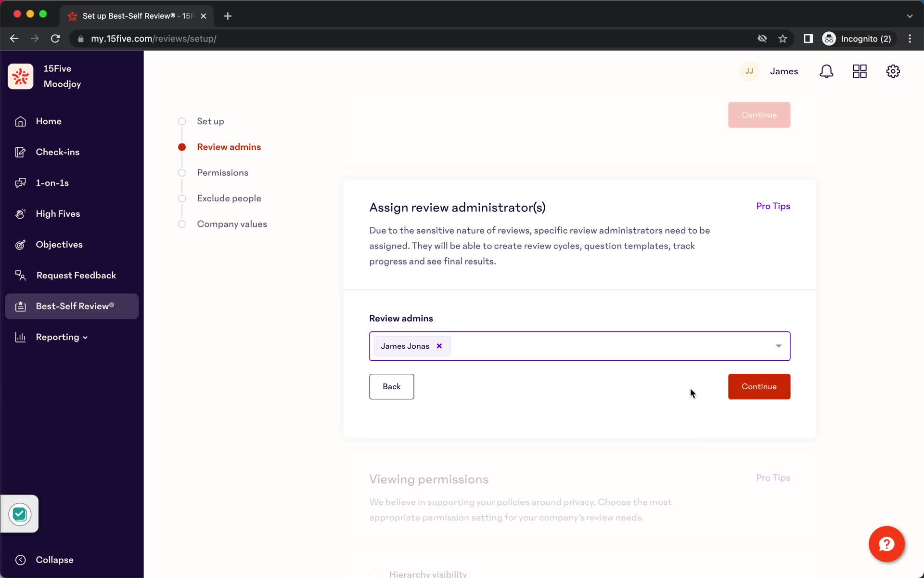Click the Pro Tips link
This screenshot has height=578, width=924.
[773, 206]
